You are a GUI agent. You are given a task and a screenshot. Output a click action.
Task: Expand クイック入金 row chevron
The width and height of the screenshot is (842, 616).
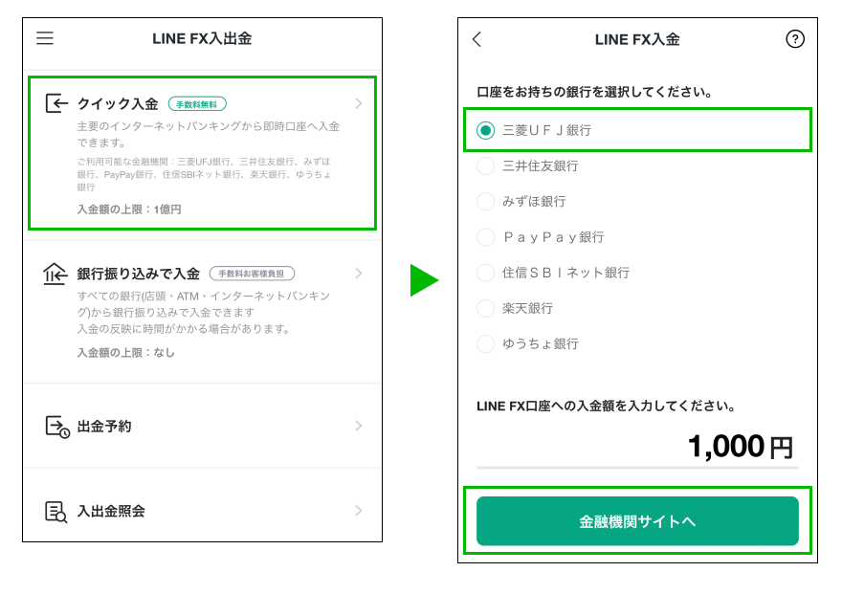click(358, 103)
